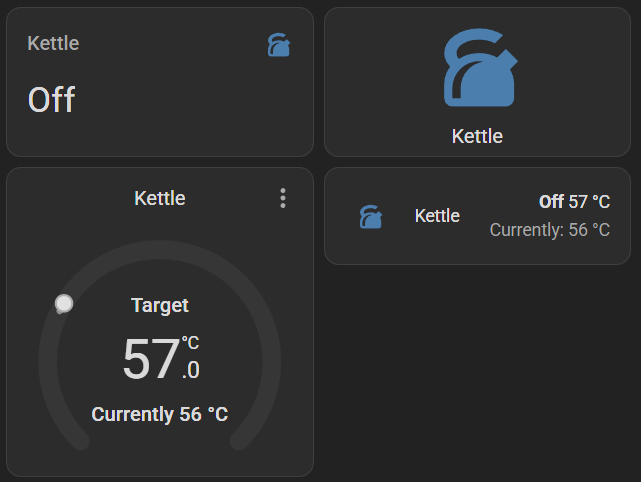Click the small kettle icon beside the Off state
Screen dimensions: 641x482
point(279,45)
